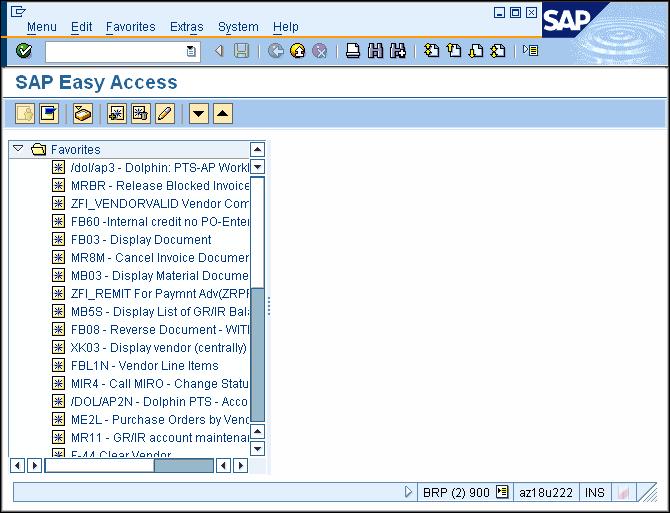Click the Change Favorites pencil icon

pos(165,114)
